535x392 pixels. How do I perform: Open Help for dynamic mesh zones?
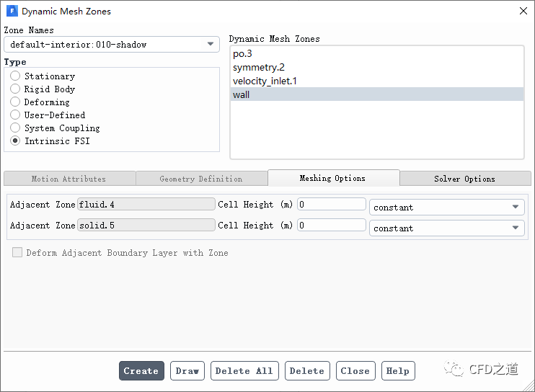coord(398,371)
